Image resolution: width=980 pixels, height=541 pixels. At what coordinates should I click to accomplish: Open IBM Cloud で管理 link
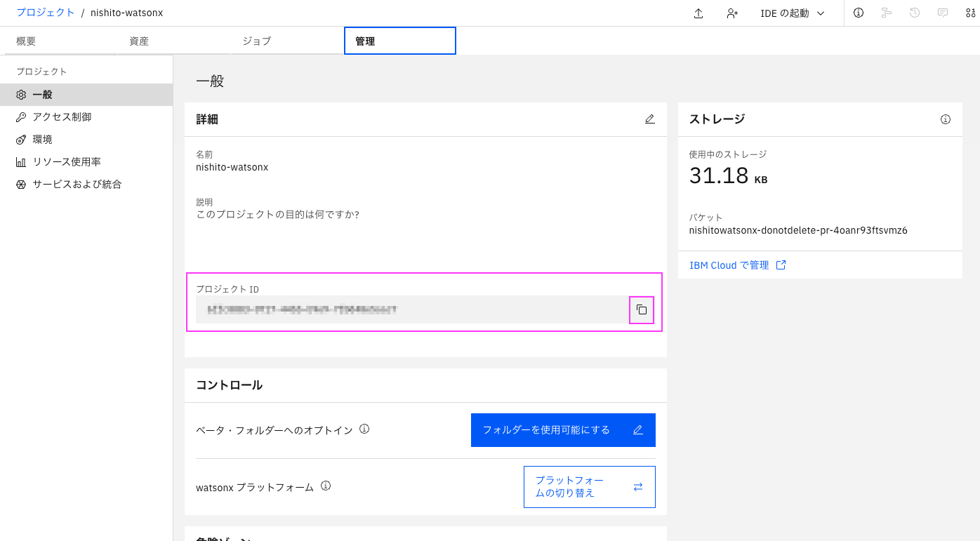coord(729,265)
